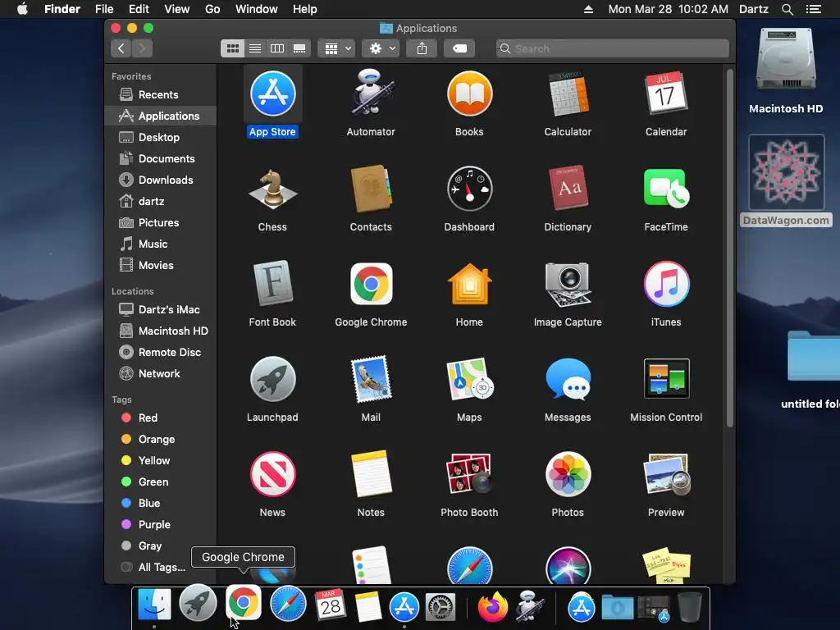Select the Notes icon in Applications folder

click(x=371, y=474)
